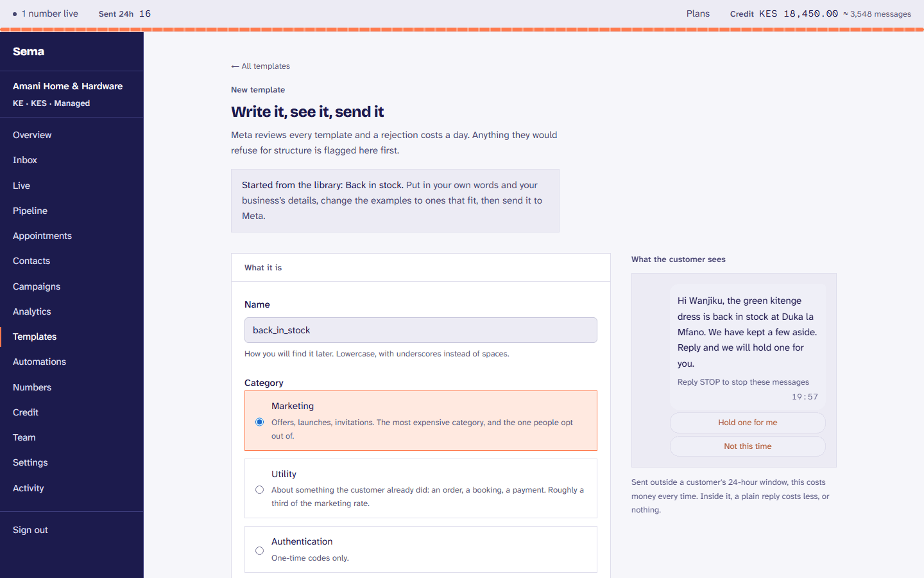Click the 1 number live status

click(x=46, y=13)
